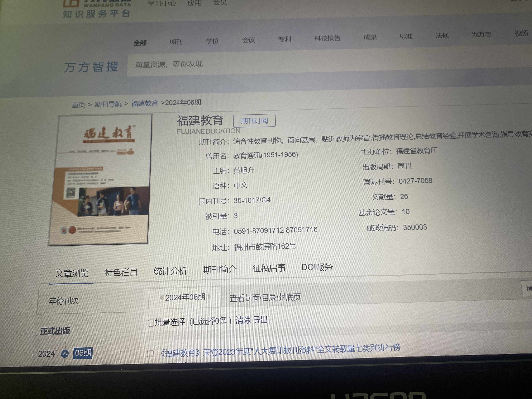Viewport: 532px width, 399px height.
Task: Go to 福建教育 breadcrumb link
Action: point(144,103)
